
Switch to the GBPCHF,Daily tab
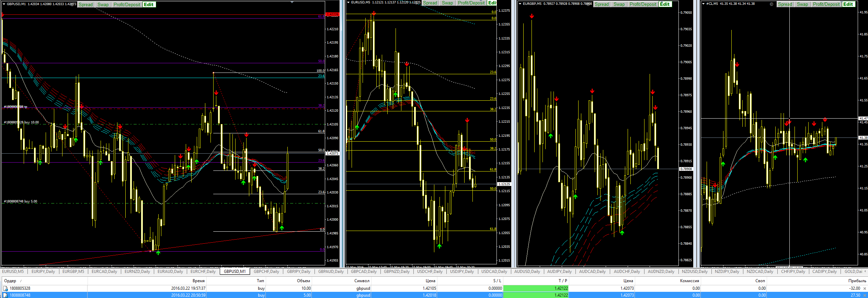tap(266, 272)
